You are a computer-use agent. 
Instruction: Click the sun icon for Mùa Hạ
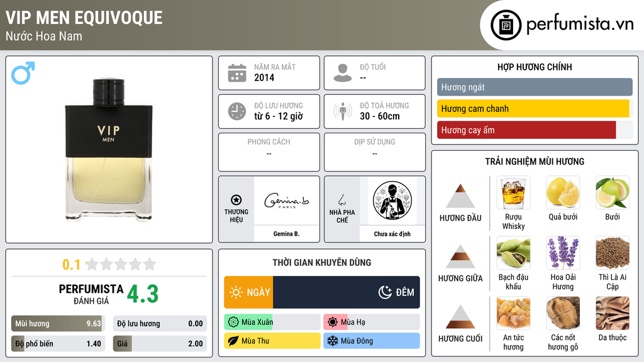tap(333, 322)
